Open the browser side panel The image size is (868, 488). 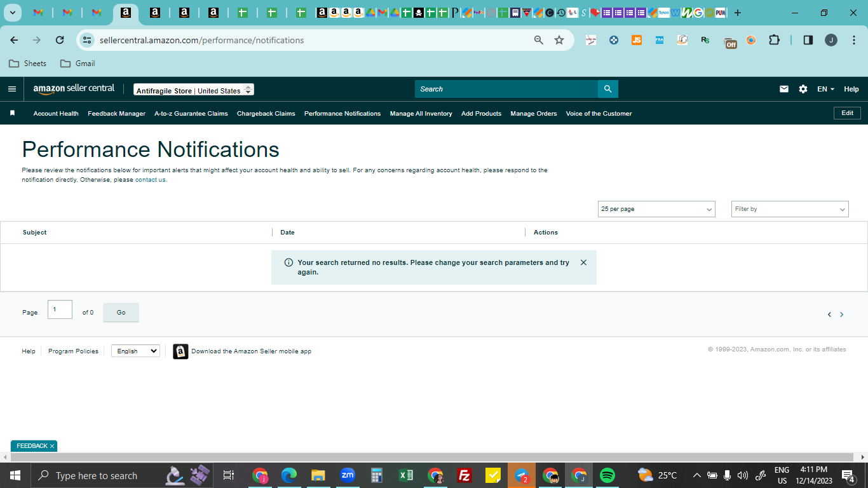click(808, 40)
